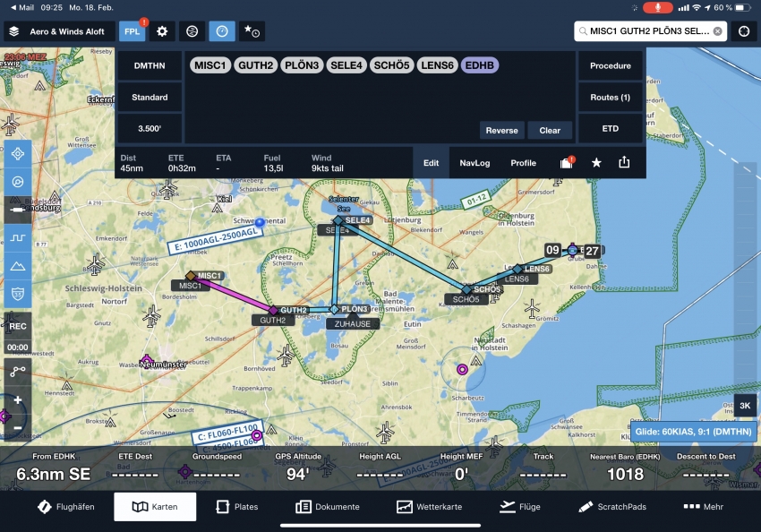The height and width of the screenshot is (532, 761).
Task: Open the NavLog
Action: coord(475,163)
